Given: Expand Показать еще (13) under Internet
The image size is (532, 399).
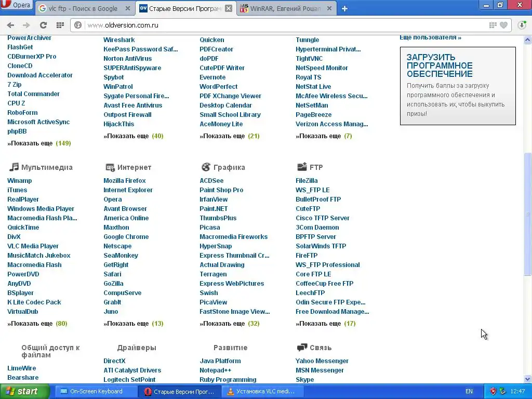Looking at the screenshot, I should pyautogui.click(x=134, y=324).
